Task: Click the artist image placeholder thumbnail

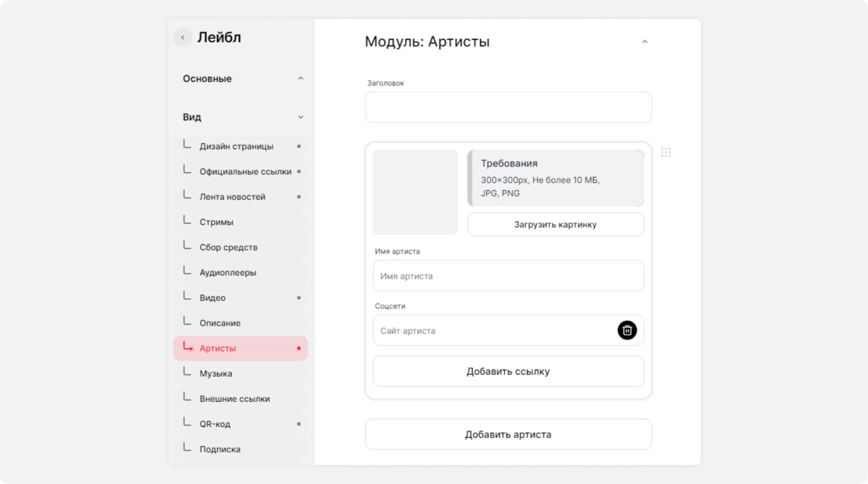Action: (415, 192)
